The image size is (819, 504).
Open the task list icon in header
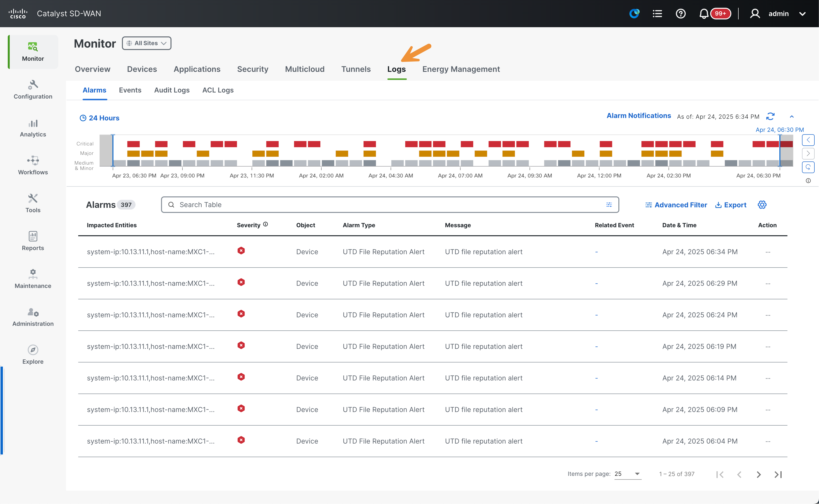pos(657,14)
